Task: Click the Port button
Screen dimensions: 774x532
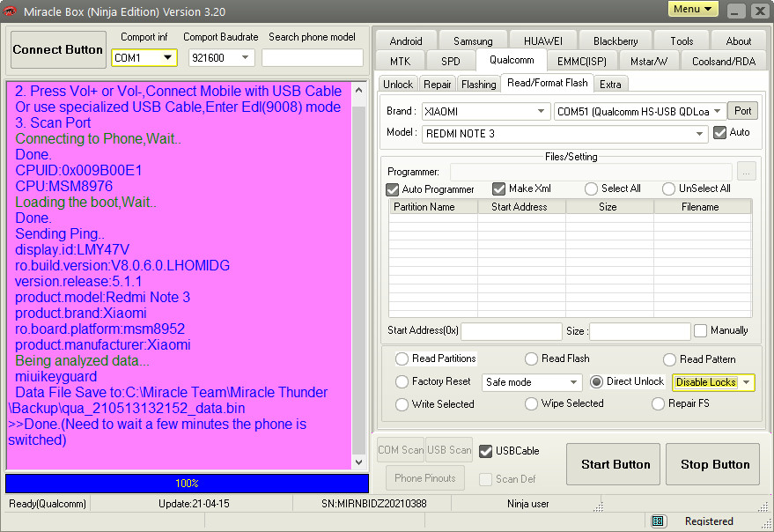Action: (x=743, y=111)
